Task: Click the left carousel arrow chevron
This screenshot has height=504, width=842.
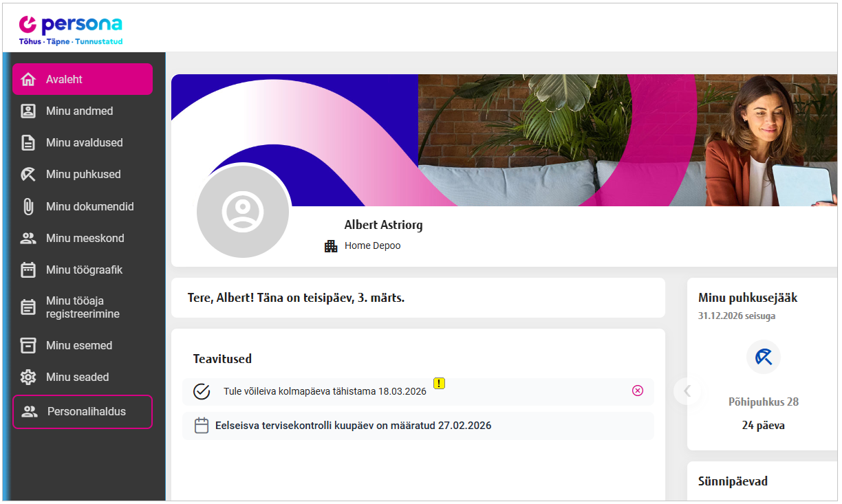Action: (687, 391)
